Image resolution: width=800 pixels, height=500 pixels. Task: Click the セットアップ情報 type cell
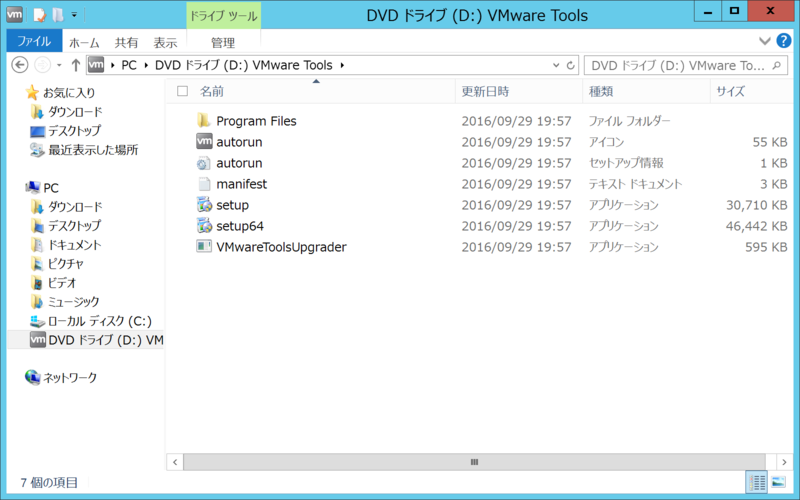tap(626, 163)
